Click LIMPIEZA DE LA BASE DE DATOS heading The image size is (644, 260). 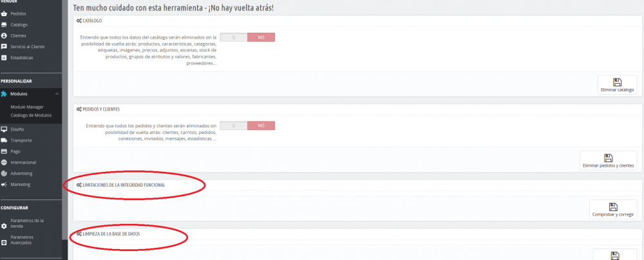(111, 234)
